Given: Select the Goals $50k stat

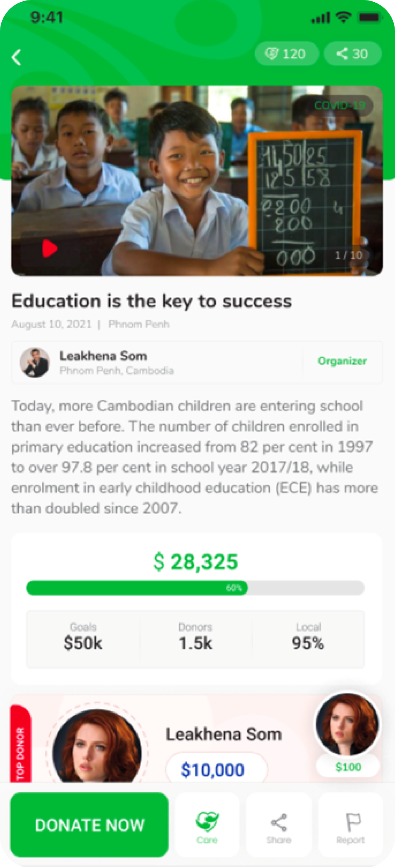Looking at the screenshot, I should tap(83, 638).
